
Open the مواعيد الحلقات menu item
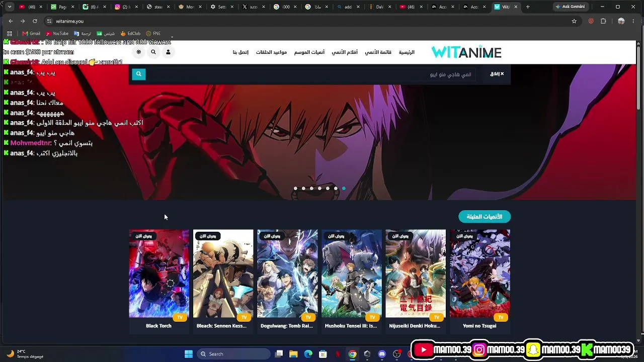pos(271,52)
